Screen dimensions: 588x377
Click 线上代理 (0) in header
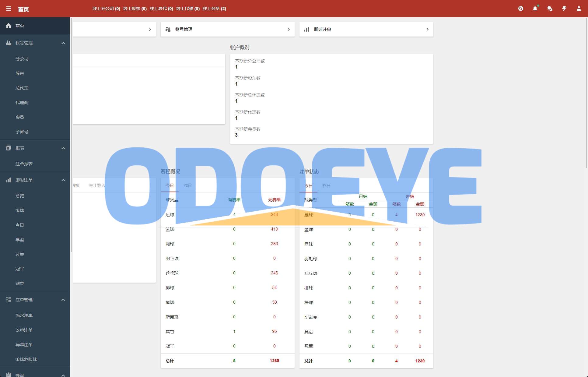188,9
